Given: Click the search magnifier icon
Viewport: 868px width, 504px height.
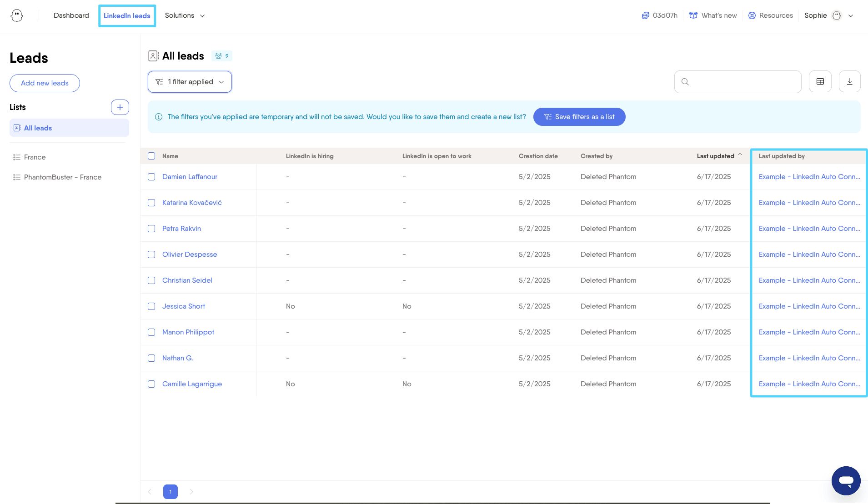Looking at the screenshot, I should click(x=685, y=82).
